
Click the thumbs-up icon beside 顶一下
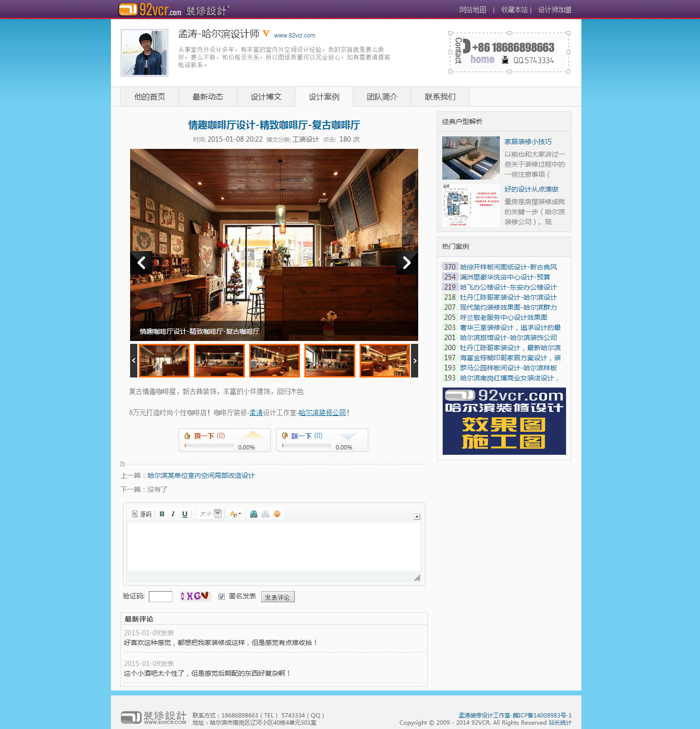(x=188, y=436)
